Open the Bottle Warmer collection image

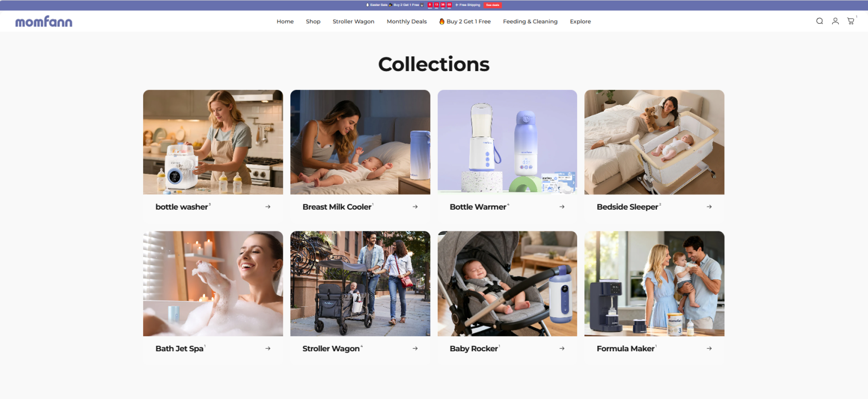pos(507,142)
